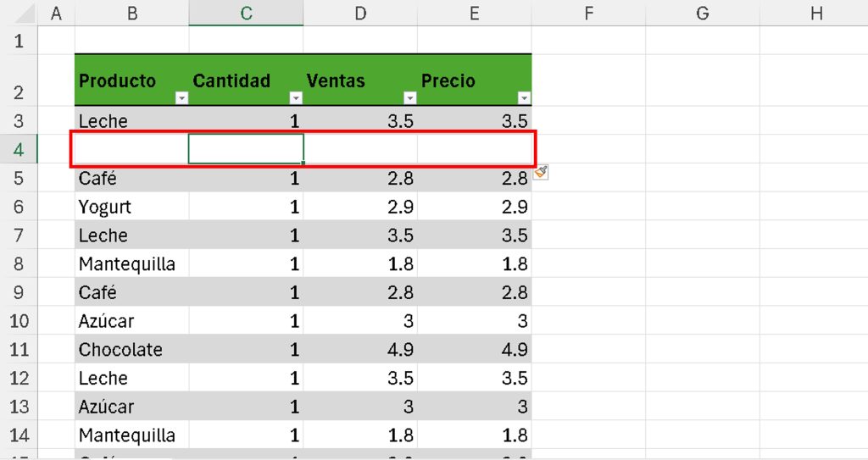
Task: Select row 4 header
Action: point(19,150)
